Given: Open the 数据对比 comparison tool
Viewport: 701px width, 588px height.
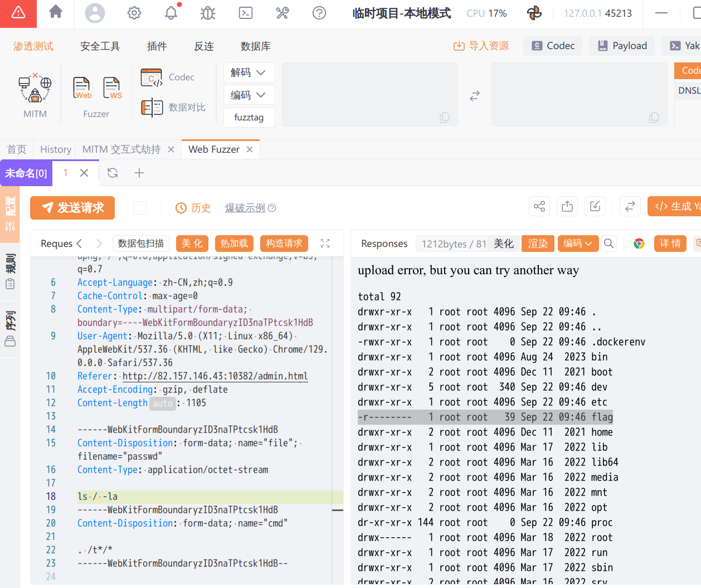Looking at the screenshot, I should click(x=173, y=107).
